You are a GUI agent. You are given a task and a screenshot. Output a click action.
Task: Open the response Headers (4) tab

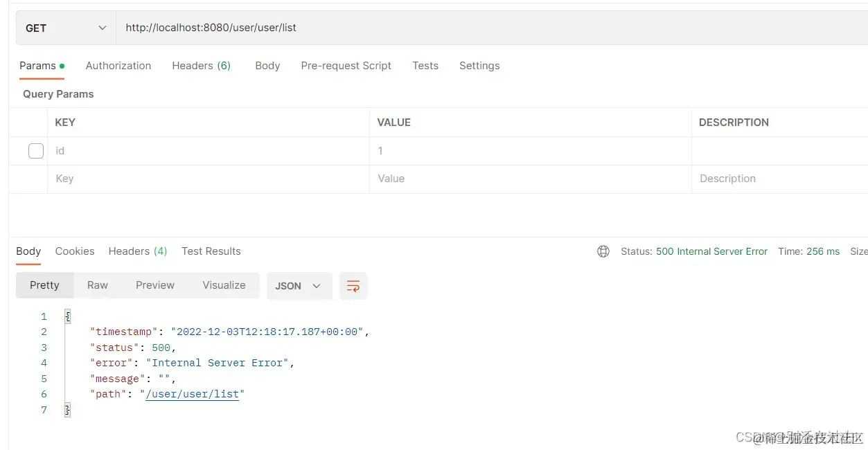[138, 251]
